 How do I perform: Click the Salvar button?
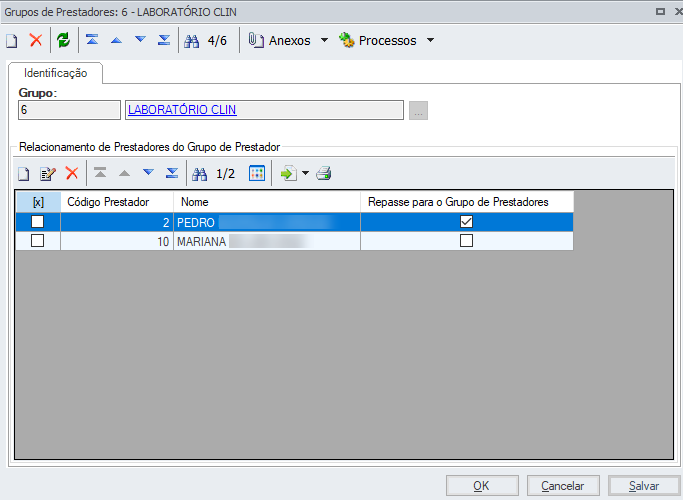pyautogui.click(x=644, y=486)
